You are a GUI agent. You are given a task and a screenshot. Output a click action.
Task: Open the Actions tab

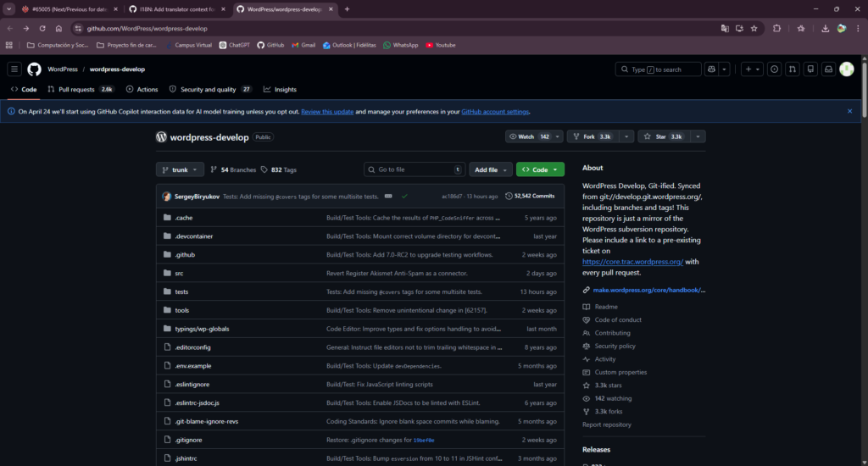coord(142,89)
